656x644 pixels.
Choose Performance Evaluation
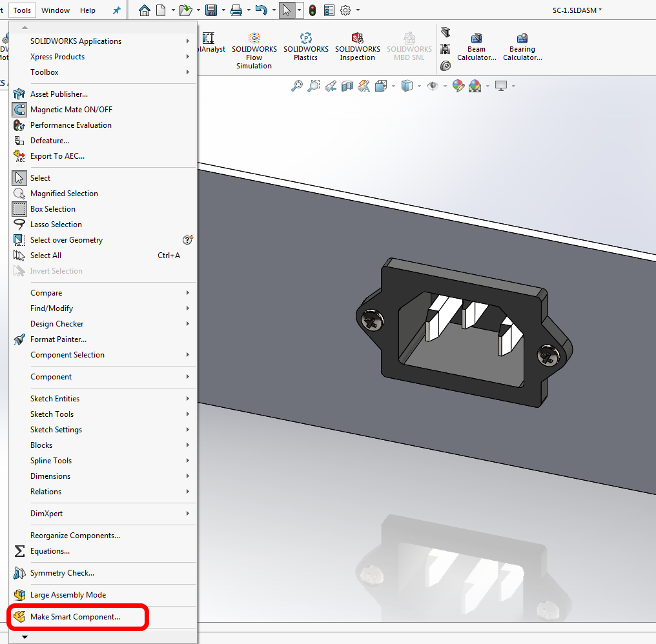[x=103, y=125]
